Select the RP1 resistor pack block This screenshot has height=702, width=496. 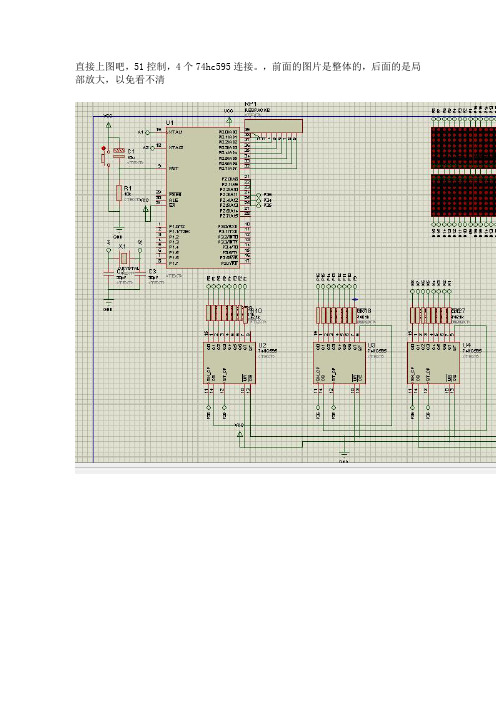273,126
